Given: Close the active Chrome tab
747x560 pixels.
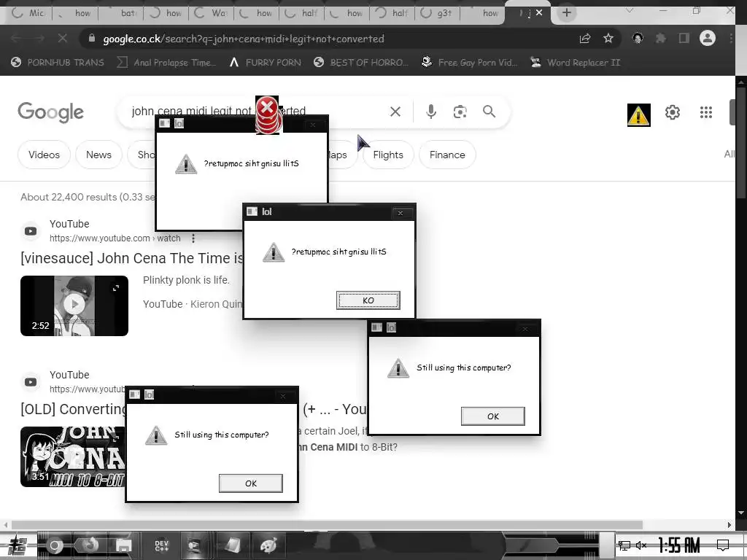Looking at the screenshot, I should tap(539, 13).
